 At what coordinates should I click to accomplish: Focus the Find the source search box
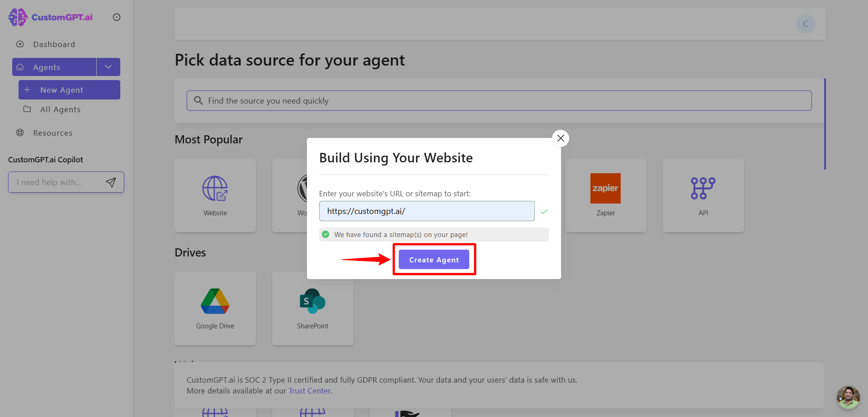point(499,101)
